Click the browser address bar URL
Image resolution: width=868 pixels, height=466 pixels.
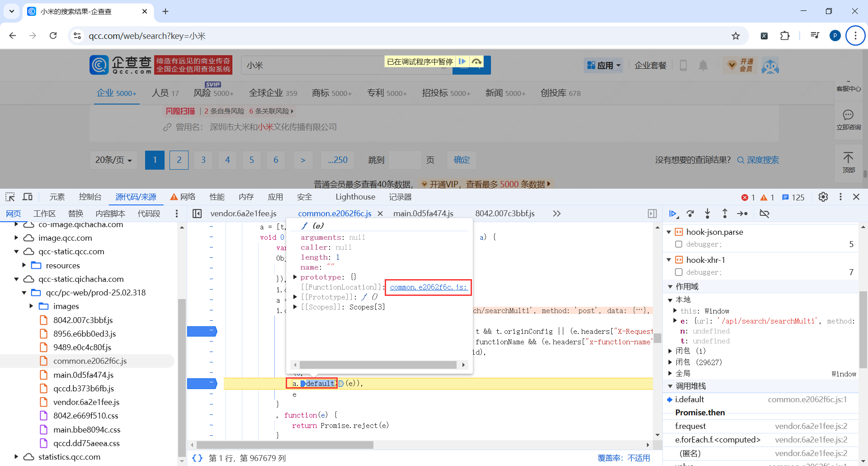147,36
